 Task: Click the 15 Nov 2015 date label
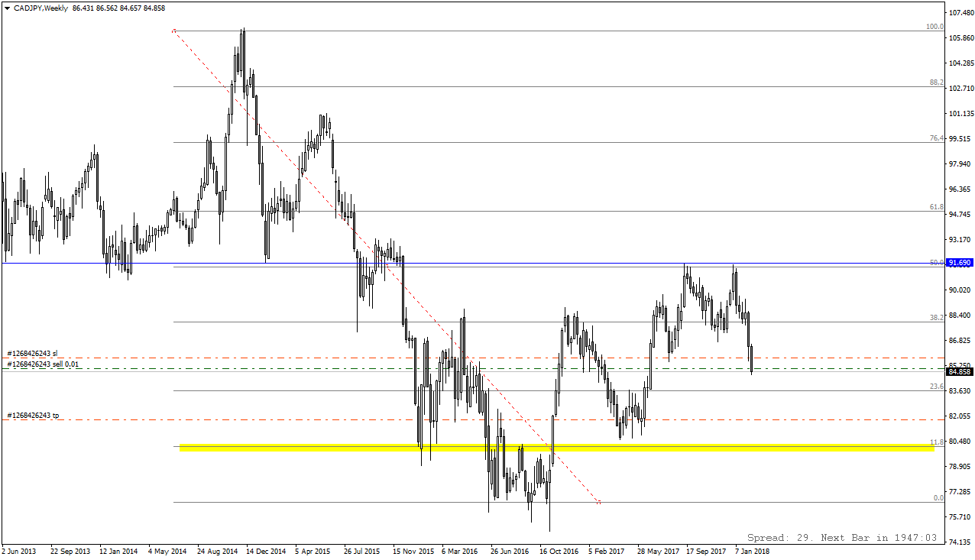412,551
